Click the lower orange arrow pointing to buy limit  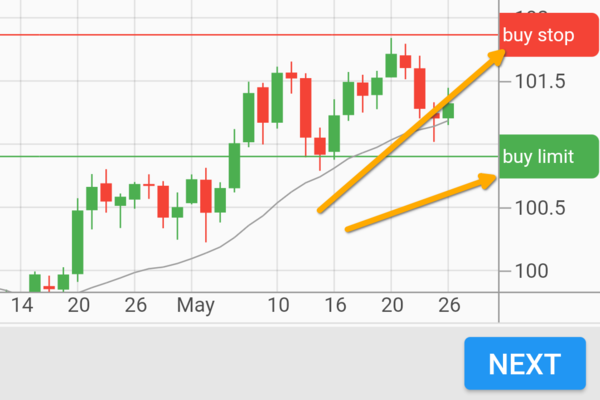420,204
